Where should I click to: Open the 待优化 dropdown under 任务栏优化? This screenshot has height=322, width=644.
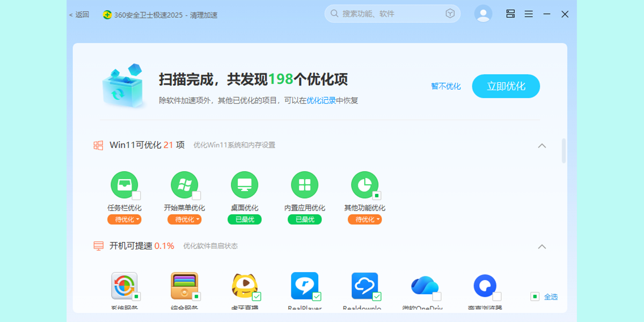pyautogui.click(x=124, y=219)
